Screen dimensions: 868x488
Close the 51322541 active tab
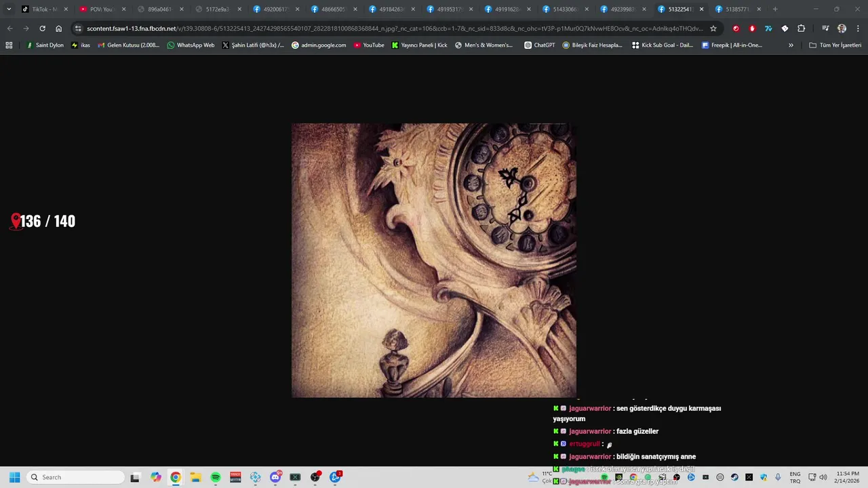(x=701, y=9)
